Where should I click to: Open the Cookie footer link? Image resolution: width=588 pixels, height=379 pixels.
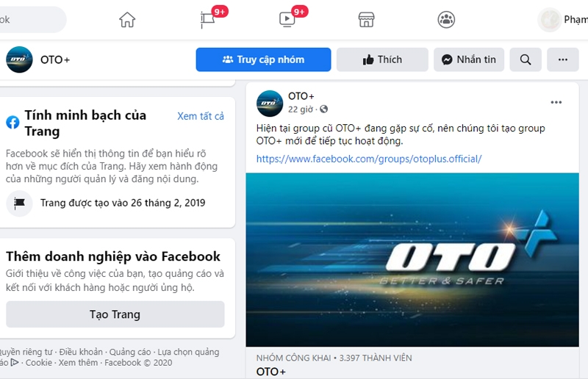39,363
